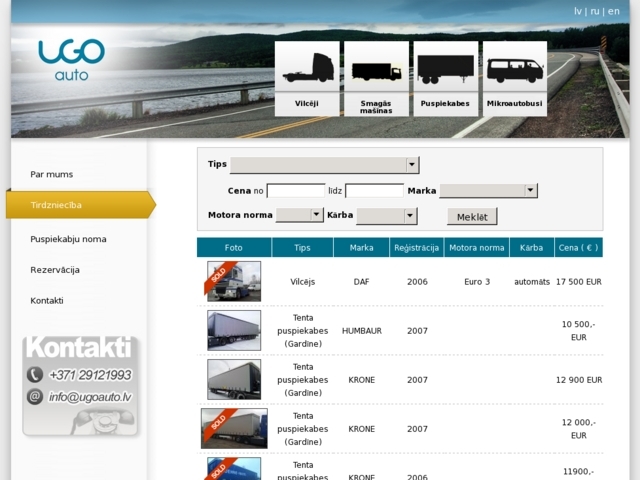Open Rezervācija menu item
Viewport: 640px width, 480px height.
click(55, 270)
